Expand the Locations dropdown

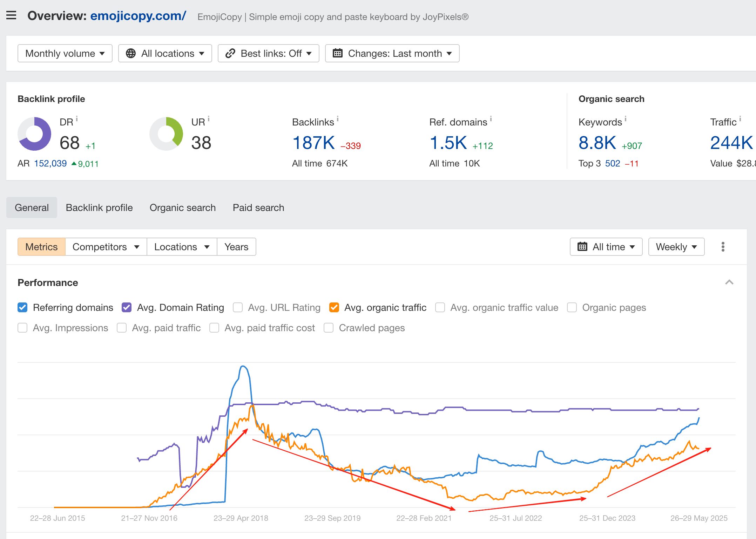(x=182, y=247)
